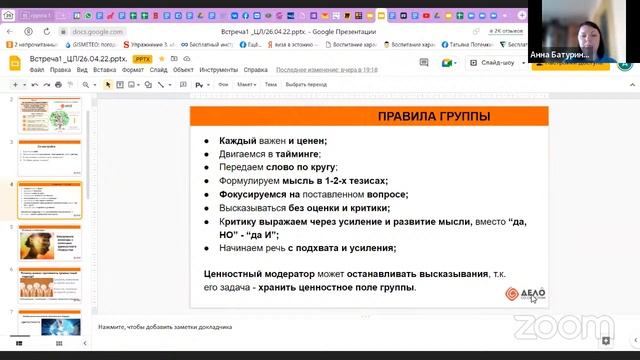Click Анна Батурина's video tile
640x360 pixels.
[x=584, y=31]
